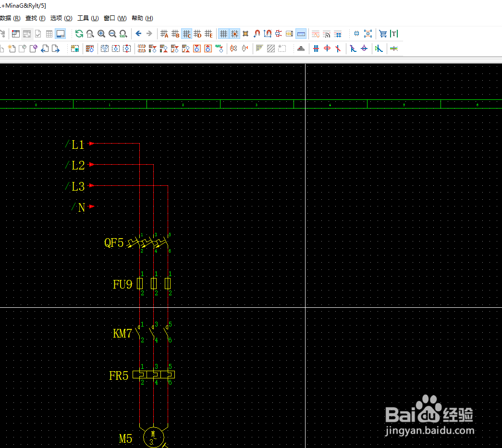Viewport: 502px width, 448px height.
Task: Select the QF5 circuit breaker label
Action: click(x=114, y=242)
